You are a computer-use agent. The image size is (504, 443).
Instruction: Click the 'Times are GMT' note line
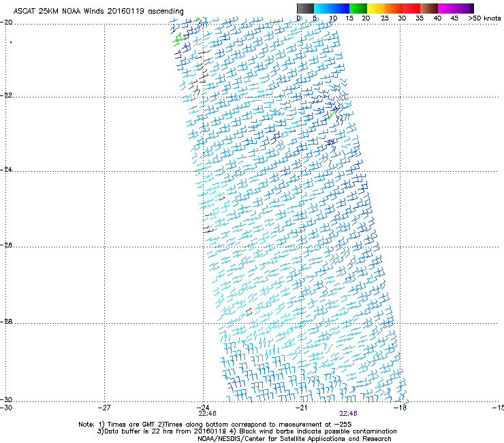pos(215,425)
